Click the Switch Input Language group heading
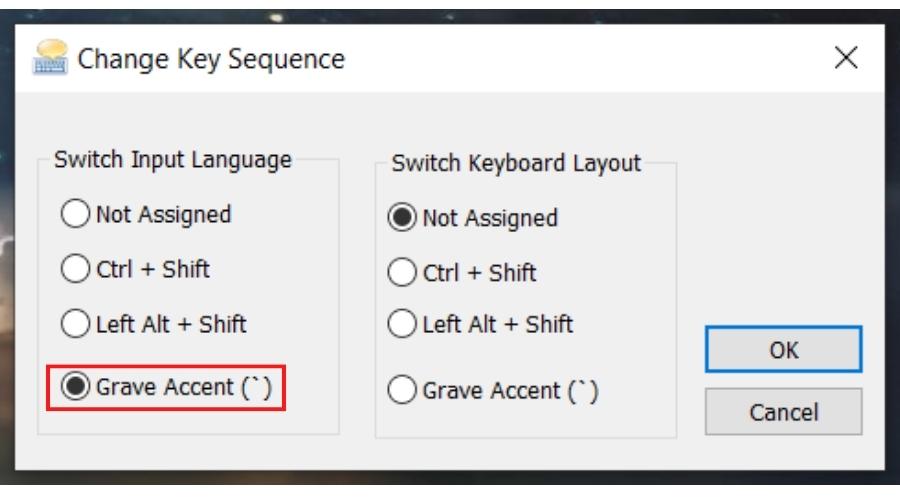900x500 pixels. tap(173, 160)
